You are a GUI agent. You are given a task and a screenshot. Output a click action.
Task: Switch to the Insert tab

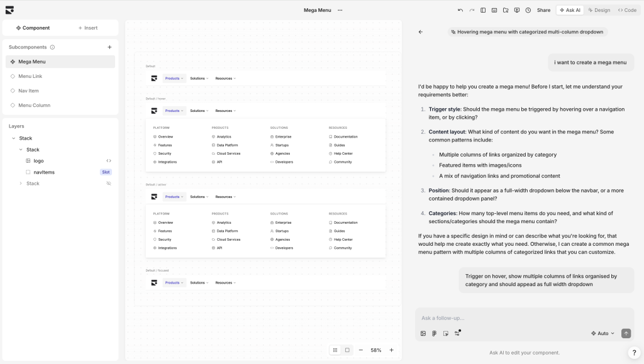pyautogui.click(x=88, y=28)
